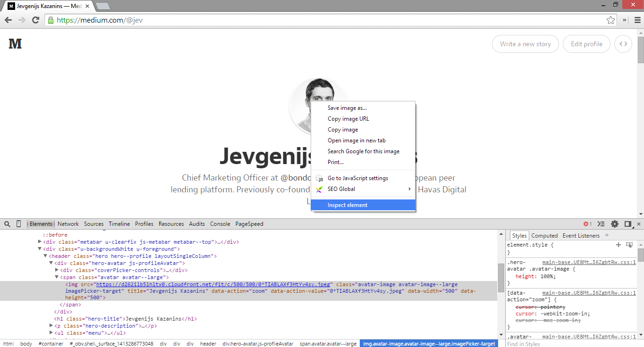Toggle the bookmark star in the address bar
644x347 pixels.
tap(610, 20)
